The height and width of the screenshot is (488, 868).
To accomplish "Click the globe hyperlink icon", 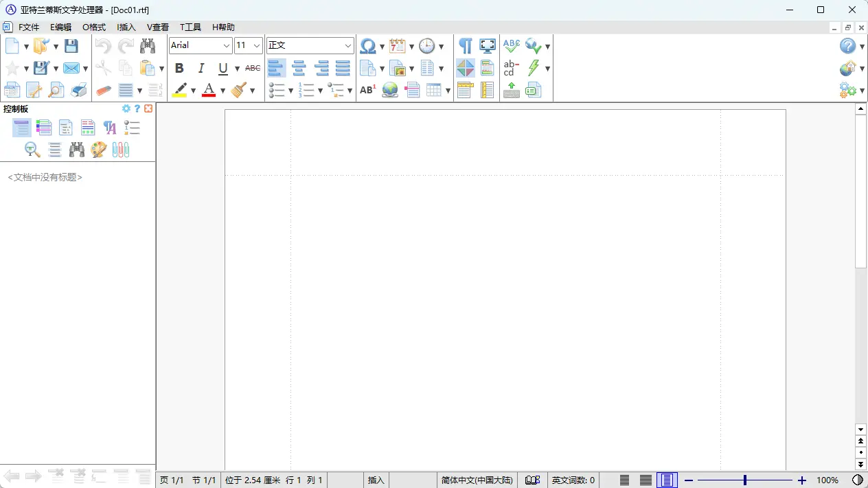I will [x=390, y=90].
